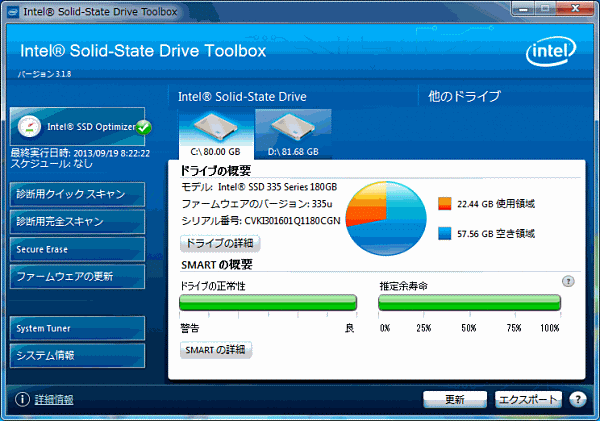The width and height of the screenshot is (600, 421).
Task: Click the Intel Solid-State Drive section heading
Action: tap(242, 97)
